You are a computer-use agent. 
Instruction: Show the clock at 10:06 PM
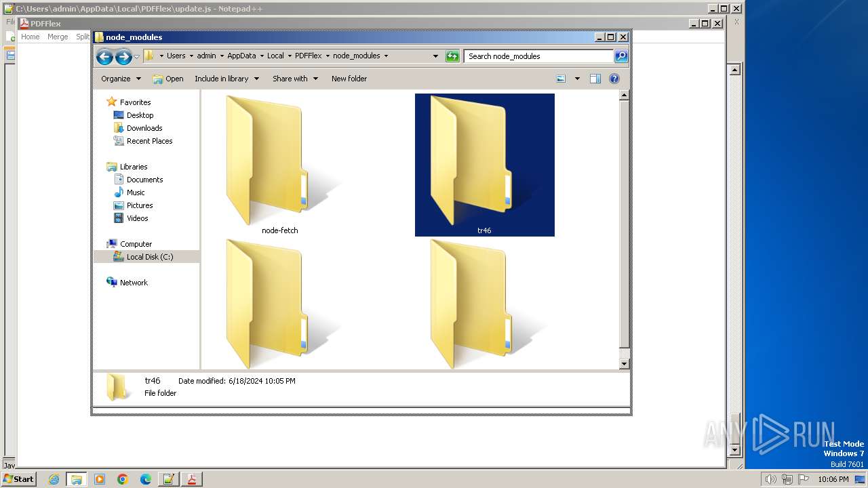[833, 479]
